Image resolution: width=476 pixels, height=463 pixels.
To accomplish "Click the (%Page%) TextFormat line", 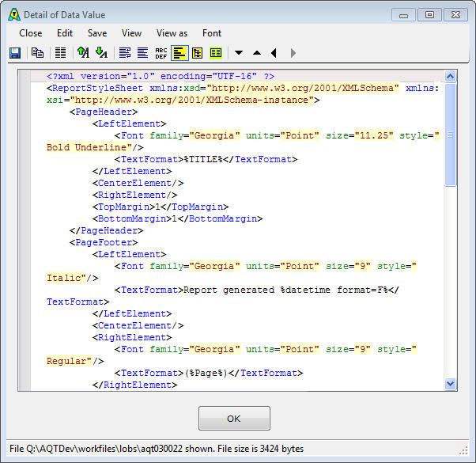I will pos(209,373).
